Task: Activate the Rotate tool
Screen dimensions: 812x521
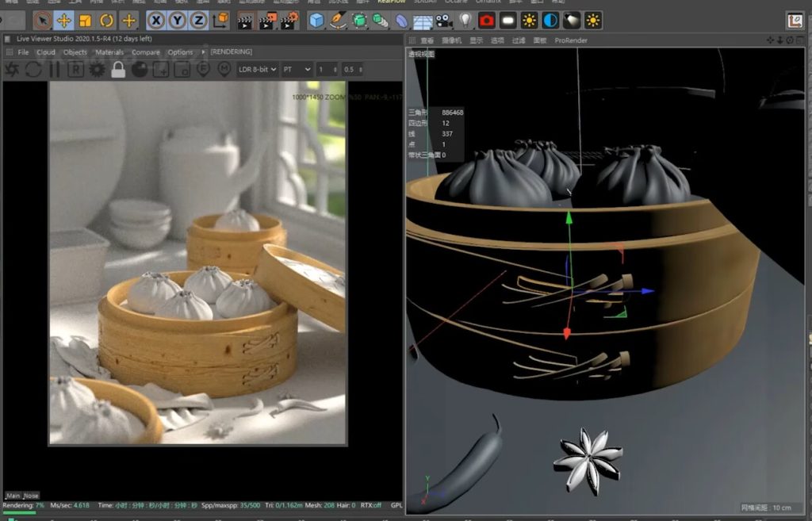Action: [x=107, y=21]
